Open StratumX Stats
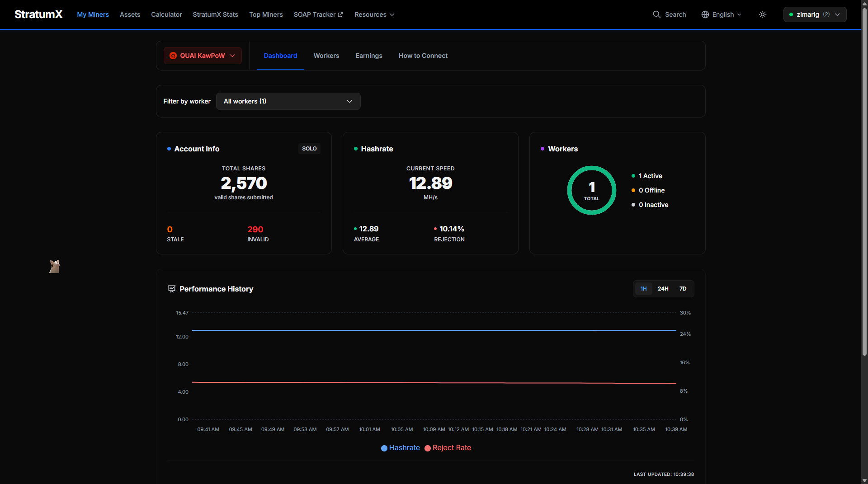 pos(215,14)
